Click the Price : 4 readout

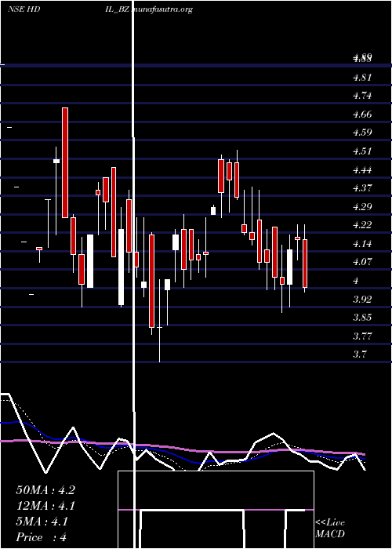[42, 537]
